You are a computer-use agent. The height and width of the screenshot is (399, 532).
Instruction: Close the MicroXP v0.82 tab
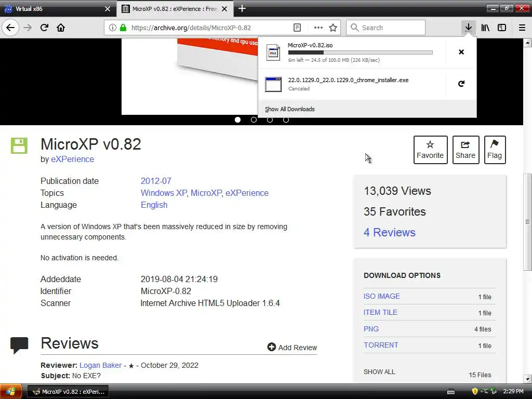tap(224, 9)
